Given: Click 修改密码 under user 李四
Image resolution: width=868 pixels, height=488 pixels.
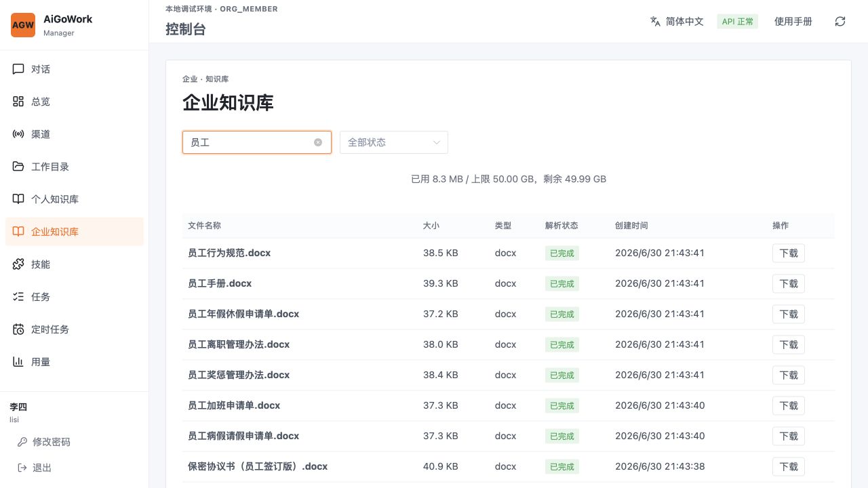Looking at the screenshot, I should pyautogui.click(x=51, y=442).
